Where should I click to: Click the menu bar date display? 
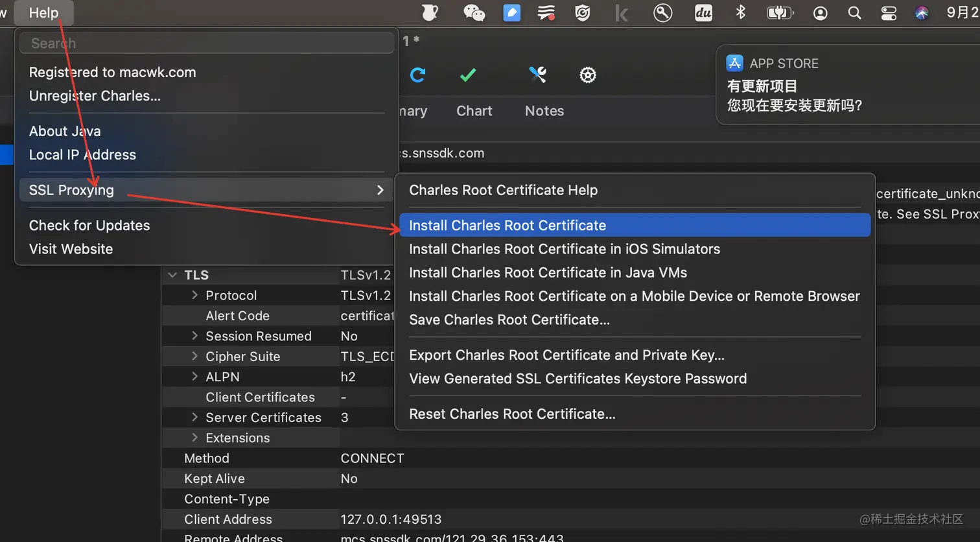click(x=962, y=13)
